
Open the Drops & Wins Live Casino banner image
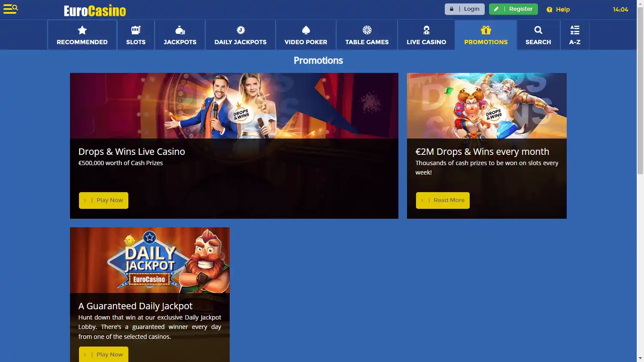[x=234, y=106]
